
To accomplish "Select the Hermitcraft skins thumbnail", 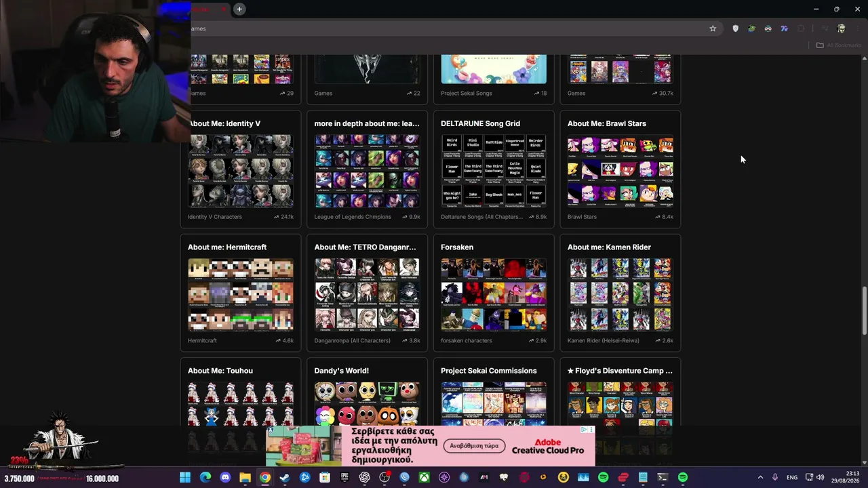I will click(x=241, y=294).
